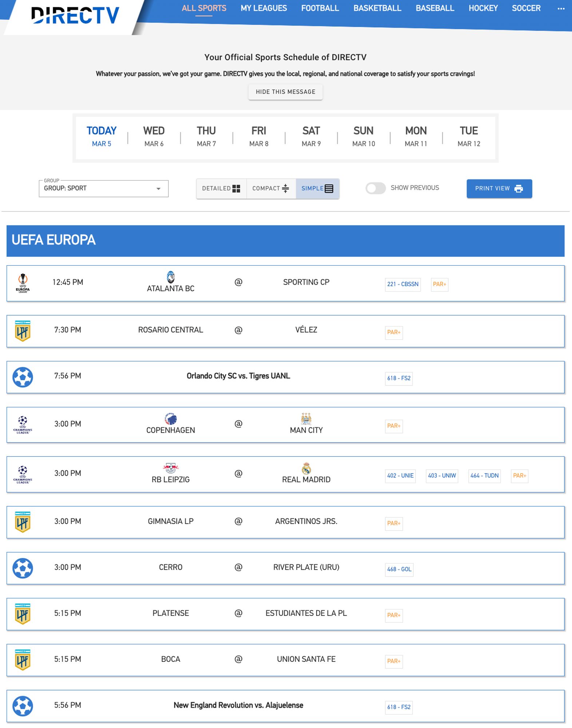
Task: Select Mon Mar 11 date
Action: click(416, 136)
